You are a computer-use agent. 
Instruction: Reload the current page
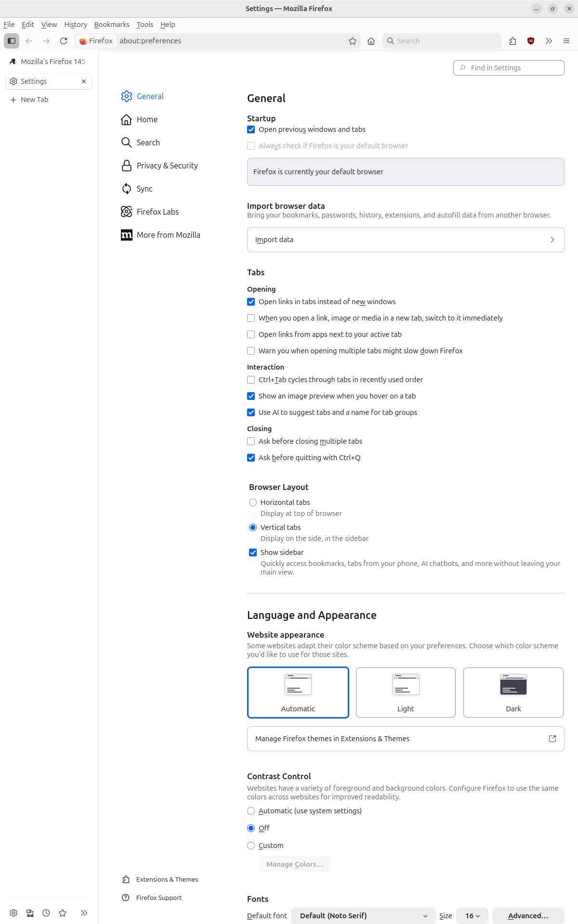click(64, 41)
